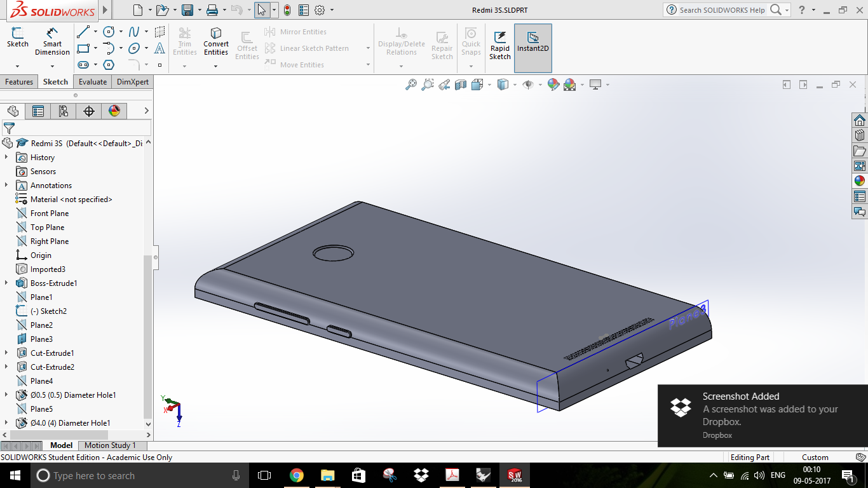868x488 pixels.
Task: Open the Section View tool
Action: [x=461, y=85]
